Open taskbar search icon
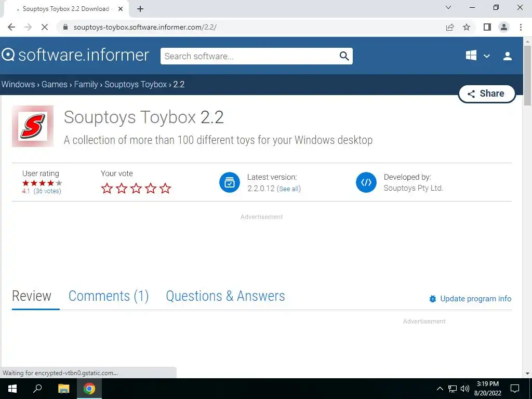Image resolution: width=532 pixels, height=399 pixels. pyautogui.click(x=37, y=389)
